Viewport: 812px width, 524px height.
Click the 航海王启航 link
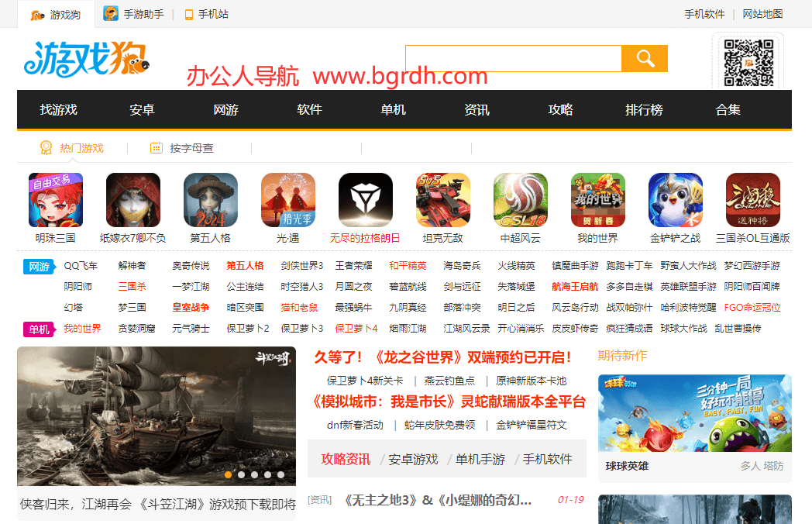[575, 287]
